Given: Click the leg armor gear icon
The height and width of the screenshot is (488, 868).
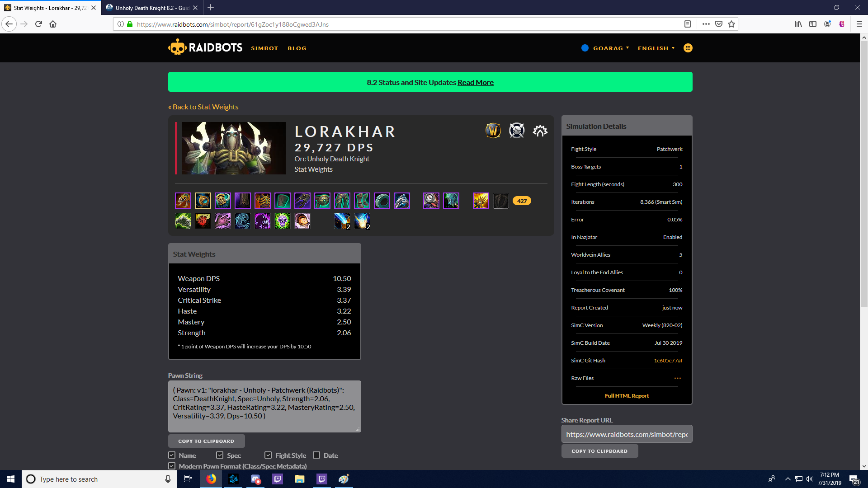Looking at the screenshot, I should click(x=342, y=201).
